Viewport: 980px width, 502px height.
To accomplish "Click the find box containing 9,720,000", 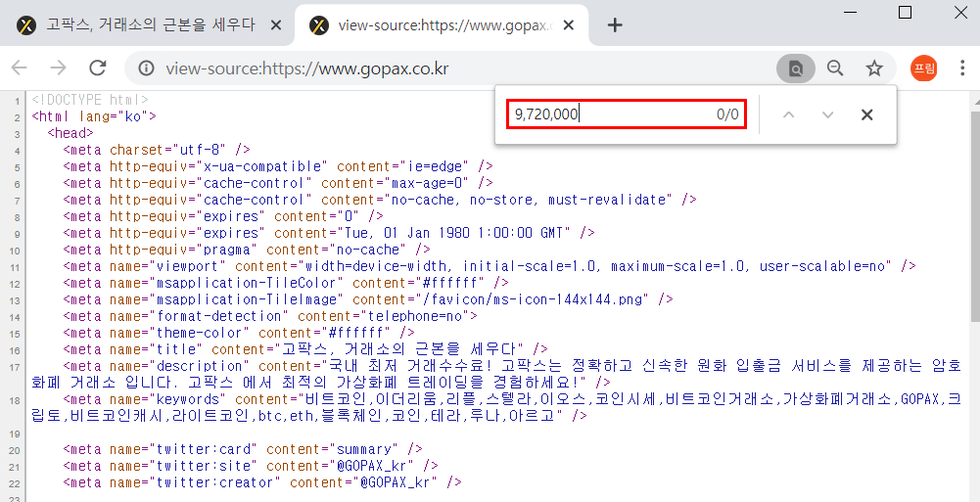I will point(627,114).
